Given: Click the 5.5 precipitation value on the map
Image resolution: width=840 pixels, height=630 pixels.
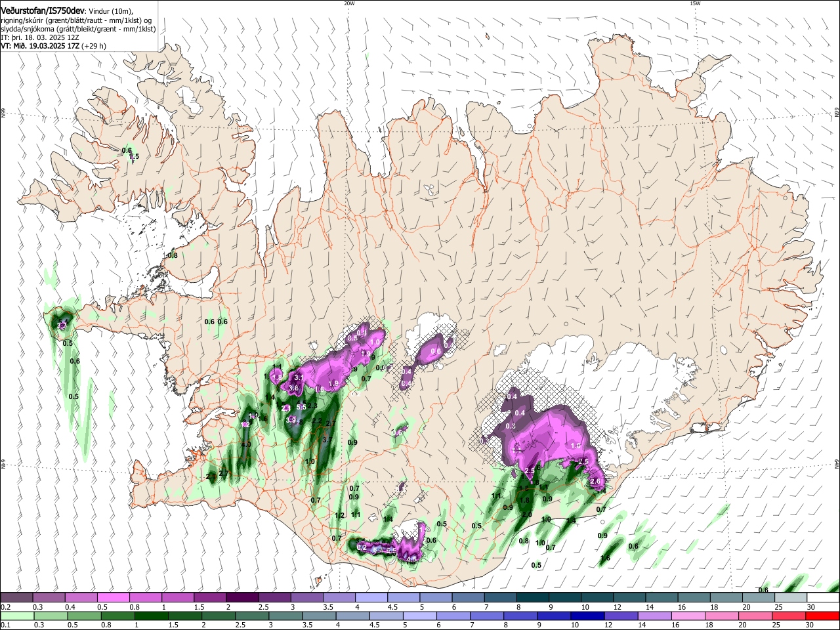Looking at the screenshot, I should [302, 408].
